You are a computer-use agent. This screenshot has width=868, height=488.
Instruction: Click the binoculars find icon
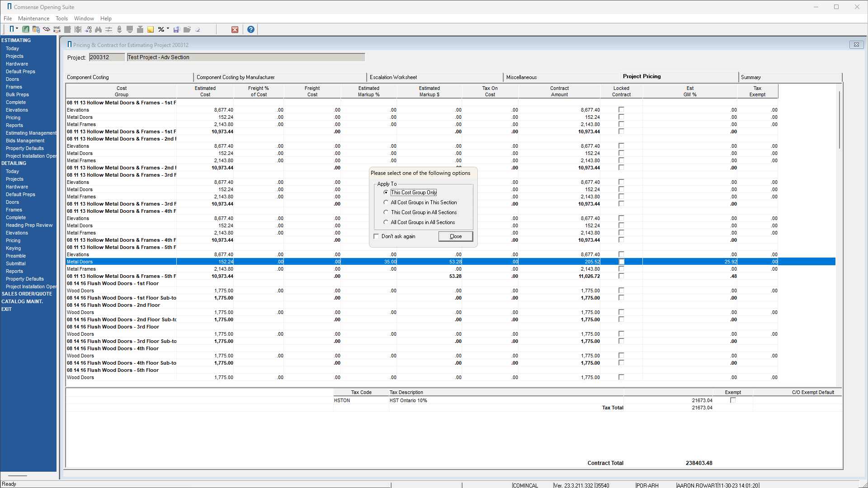[x=99, y=29]
